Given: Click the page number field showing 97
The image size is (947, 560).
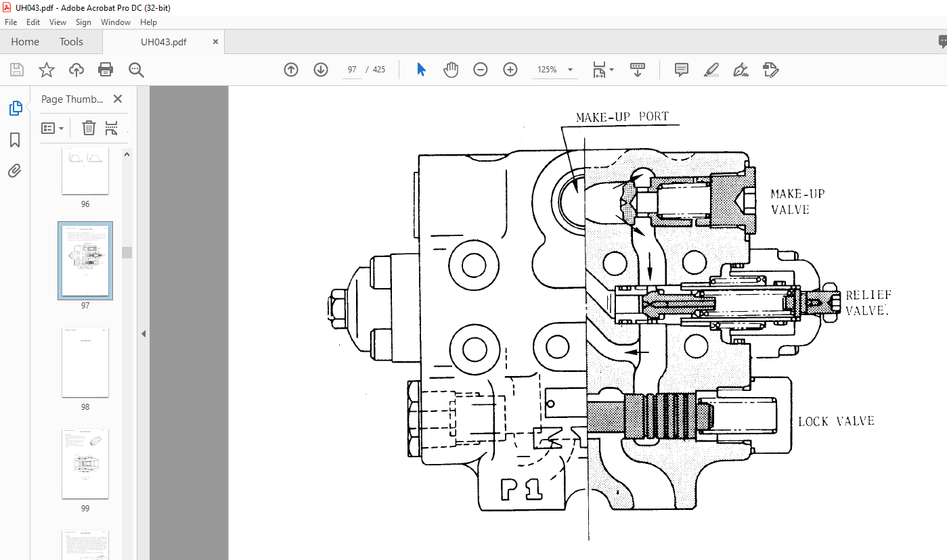Looking at the screenshot, I should point(352,70).
